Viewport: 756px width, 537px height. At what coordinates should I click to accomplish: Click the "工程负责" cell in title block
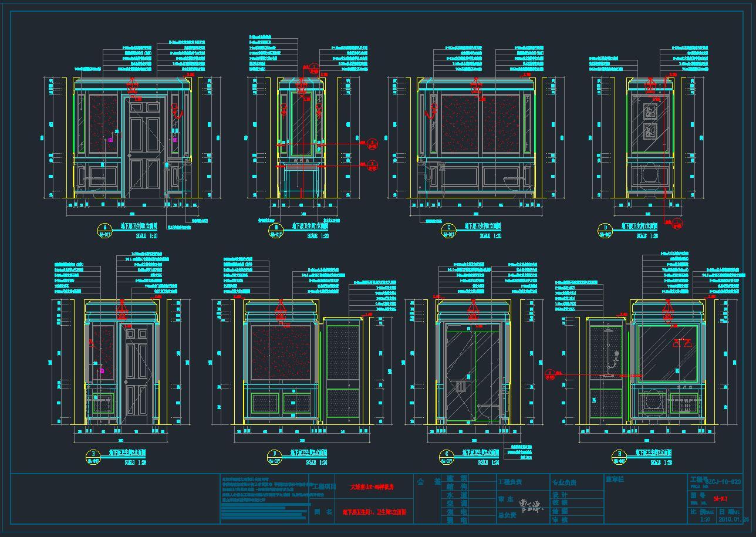click(509, 482)
